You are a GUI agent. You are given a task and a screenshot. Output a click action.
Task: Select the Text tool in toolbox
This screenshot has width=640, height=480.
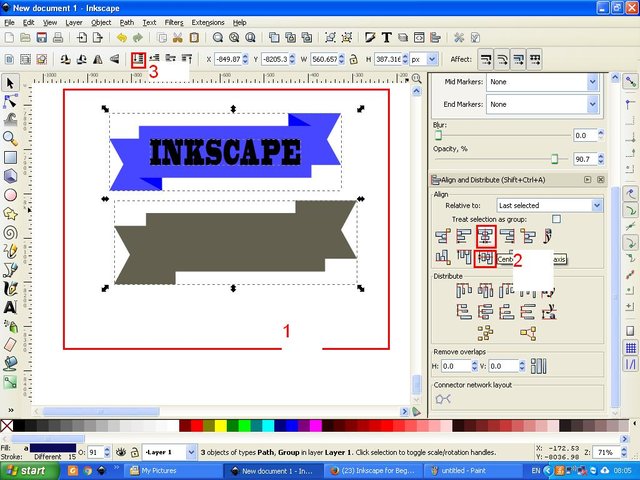tap(10, 307)
